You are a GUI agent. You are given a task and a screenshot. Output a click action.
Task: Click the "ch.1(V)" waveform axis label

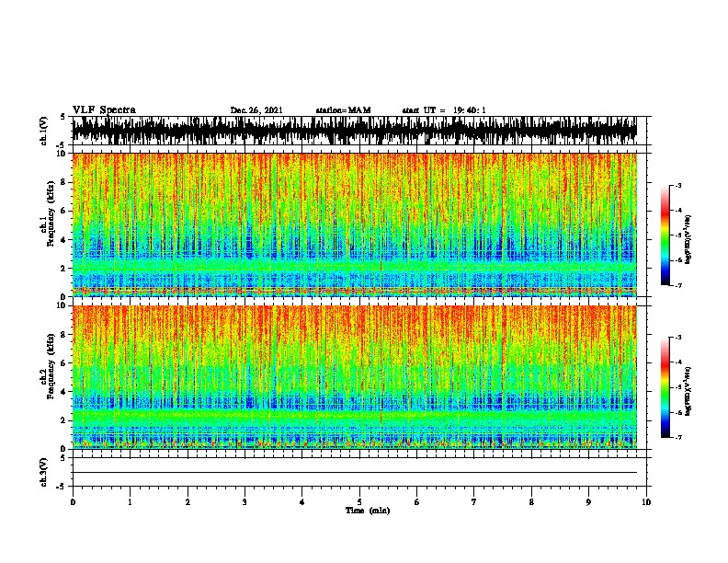pos(44,131)
